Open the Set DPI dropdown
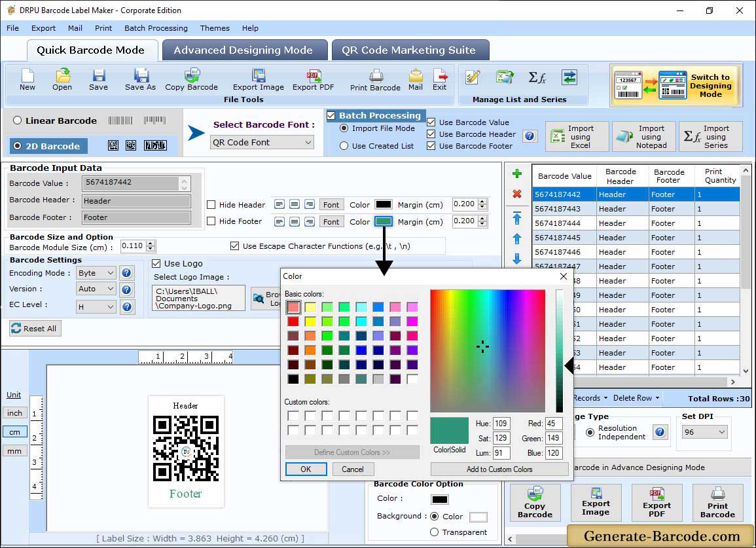 tap(704, 432)
